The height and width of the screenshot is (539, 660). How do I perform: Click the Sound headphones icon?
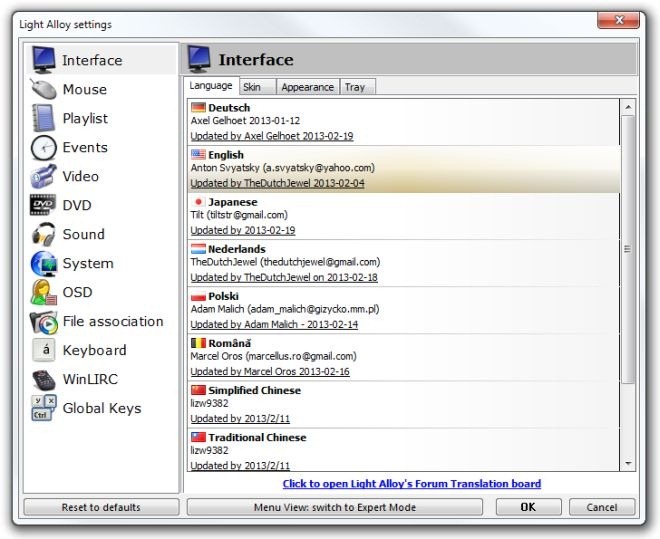coord(43,234)
